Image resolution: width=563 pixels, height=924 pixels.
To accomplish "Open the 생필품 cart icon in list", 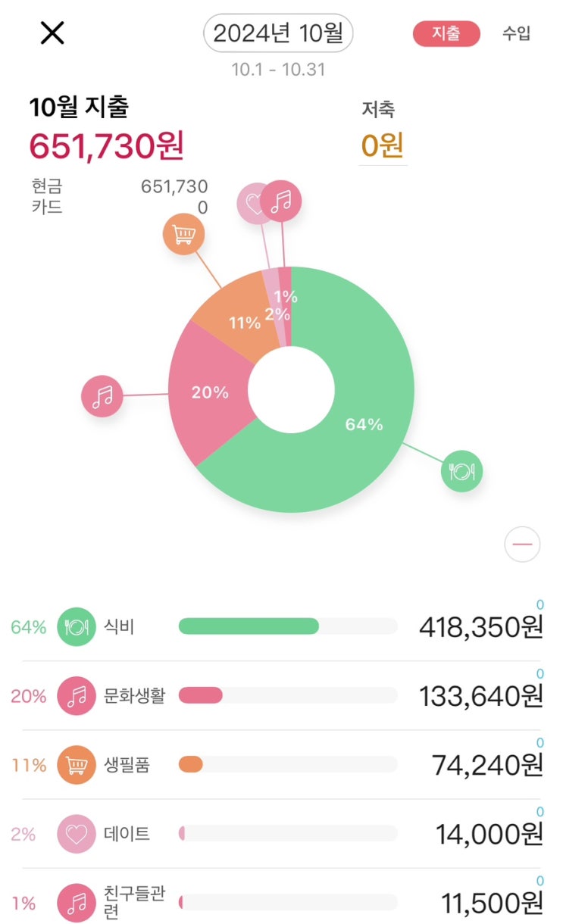I will [76, 765].
